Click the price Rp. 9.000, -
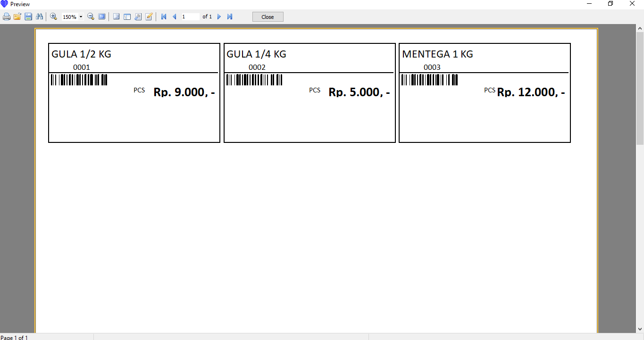This screenshot has width=644, height=340. (x=184, y=92)
